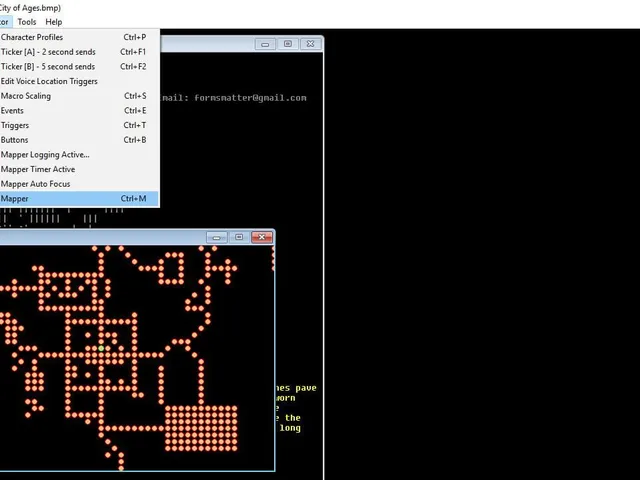Select the highlighted Mapper entry

[x=80, y=199]
